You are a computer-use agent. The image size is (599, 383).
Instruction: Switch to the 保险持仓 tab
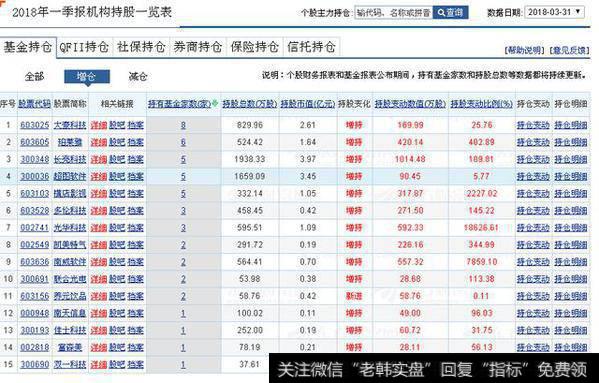pyautogui.click(x=254, y=47)
